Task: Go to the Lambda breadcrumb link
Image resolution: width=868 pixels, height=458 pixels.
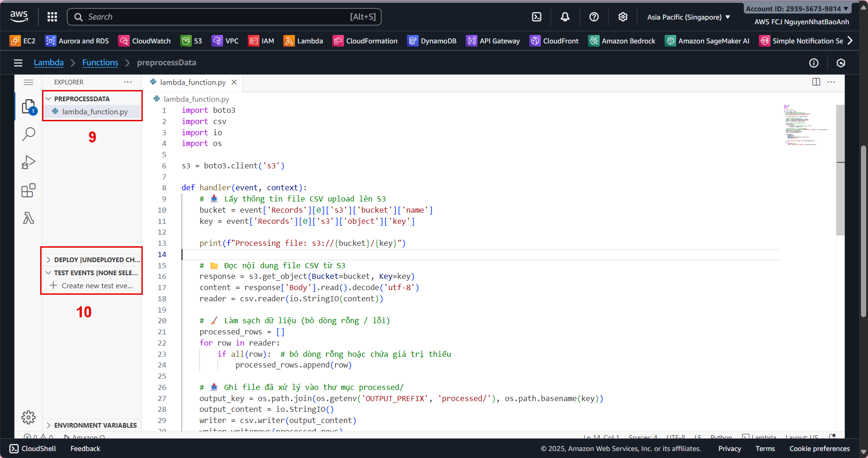Action: 49,62
